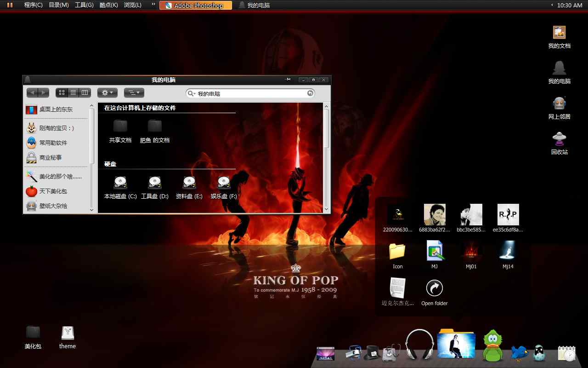The height and width of the screenshot is (368, 588).
Task: Select 美化的那个啥 sidebar item
Action: 55,176
